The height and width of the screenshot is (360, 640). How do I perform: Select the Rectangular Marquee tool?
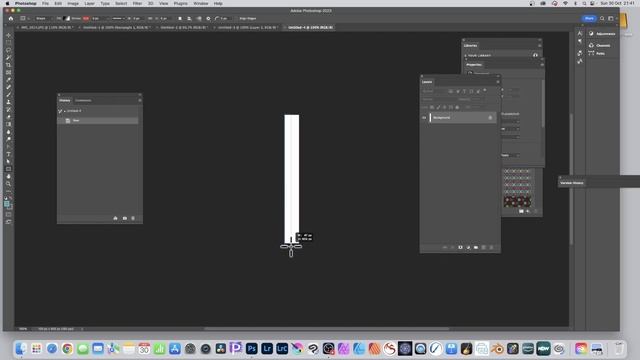coord(9,43)
